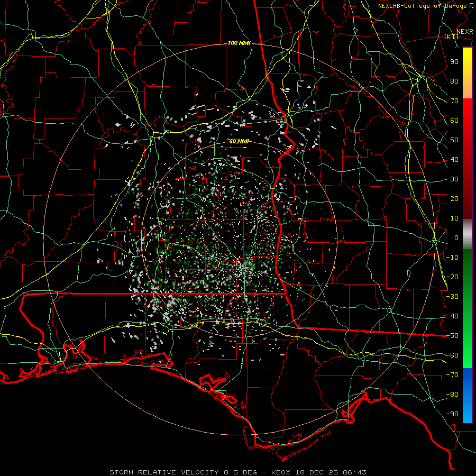The width and height of the screenshot is (476, 476).
Task: Click the 70 value on velocity scale
Action: point(454,101)
